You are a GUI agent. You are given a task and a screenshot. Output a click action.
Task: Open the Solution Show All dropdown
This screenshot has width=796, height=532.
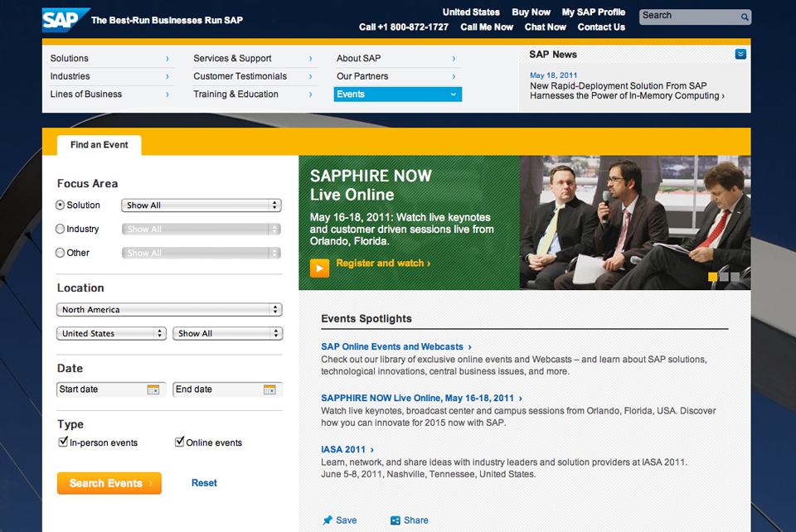201,206
